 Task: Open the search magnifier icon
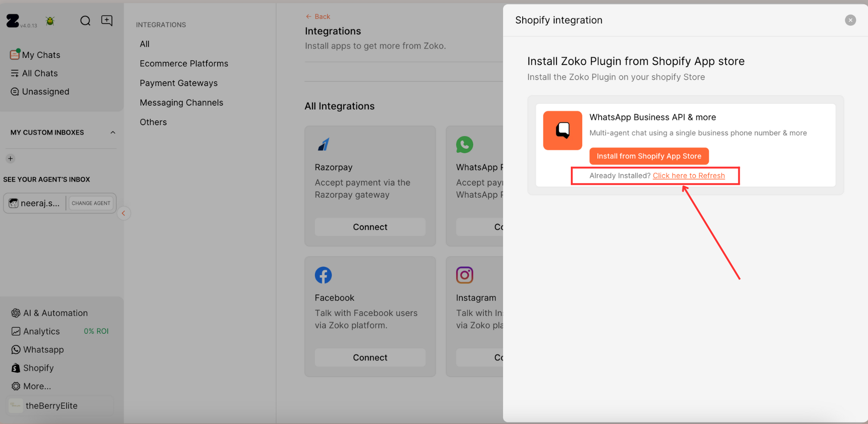pos(85,21)
